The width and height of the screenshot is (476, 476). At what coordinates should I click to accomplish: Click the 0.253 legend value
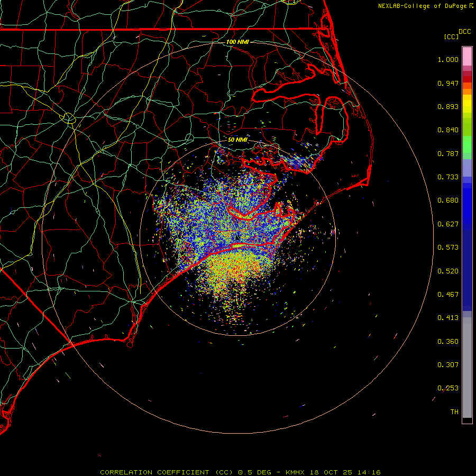pyautogui.click(x=448, y=388)
